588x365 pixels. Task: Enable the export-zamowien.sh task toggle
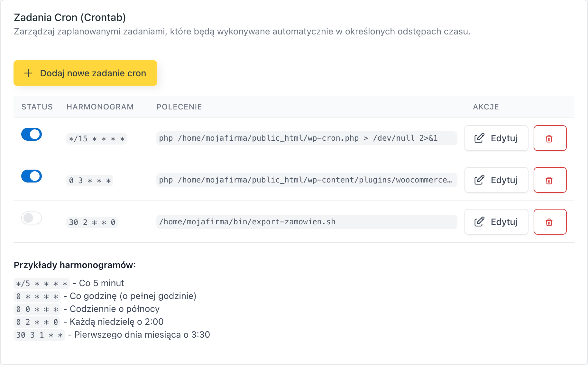point(32,218)
